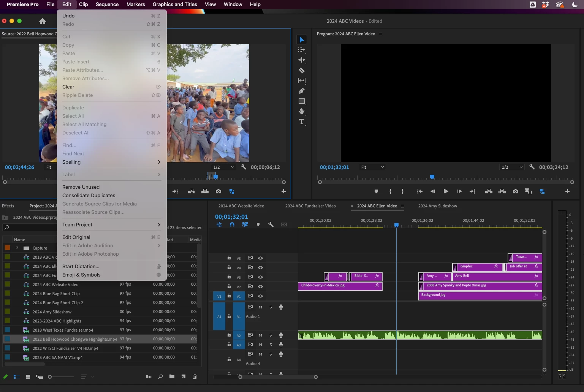
Task: Export frame from Source monitor camera icon
Action: pyautogui.click(x=218, y=191)
